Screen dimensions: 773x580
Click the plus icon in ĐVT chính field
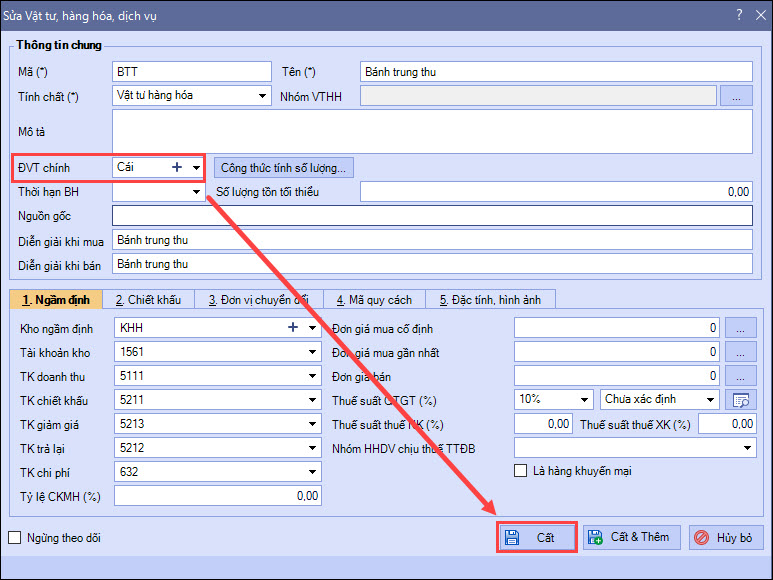point(177,168)
